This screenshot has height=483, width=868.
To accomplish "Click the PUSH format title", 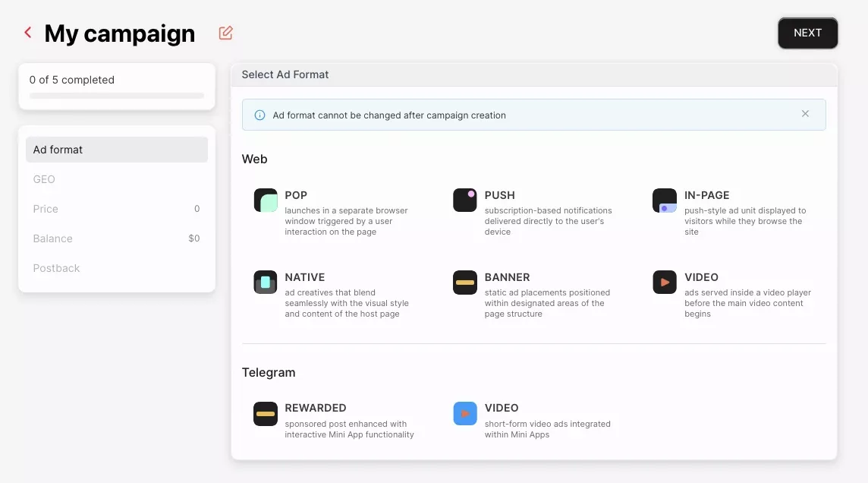I will (x=500, y=195).
